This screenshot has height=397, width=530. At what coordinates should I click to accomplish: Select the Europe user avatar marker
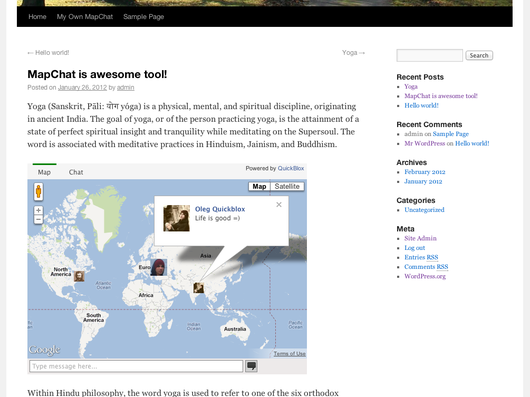click(159, 267)
